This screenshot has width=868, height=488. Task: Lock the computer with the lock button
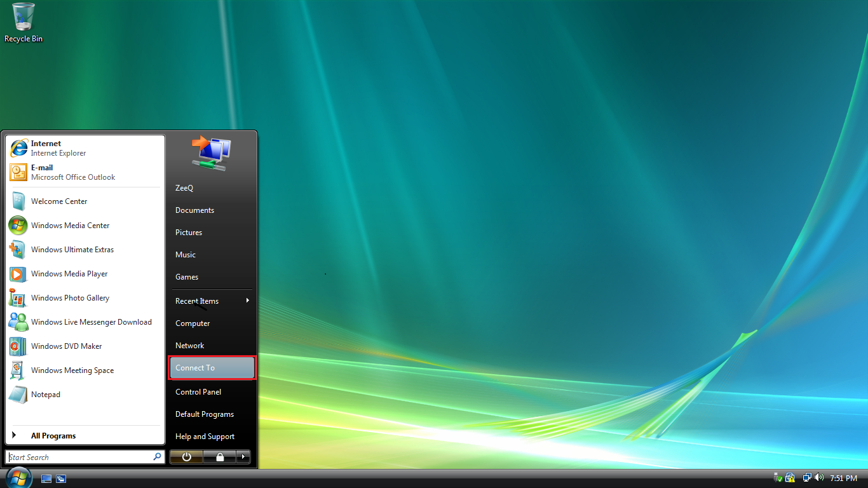coord(220,457)
